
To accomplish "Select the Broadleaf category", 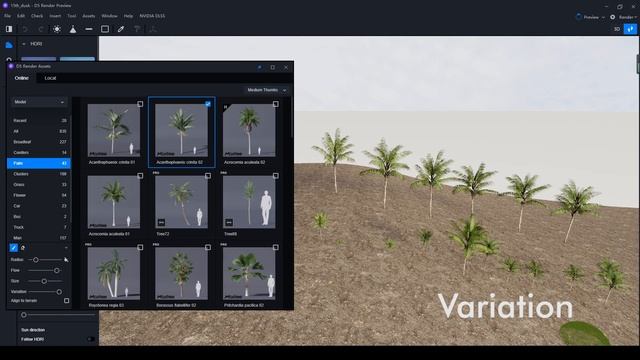I will (39, 142).
